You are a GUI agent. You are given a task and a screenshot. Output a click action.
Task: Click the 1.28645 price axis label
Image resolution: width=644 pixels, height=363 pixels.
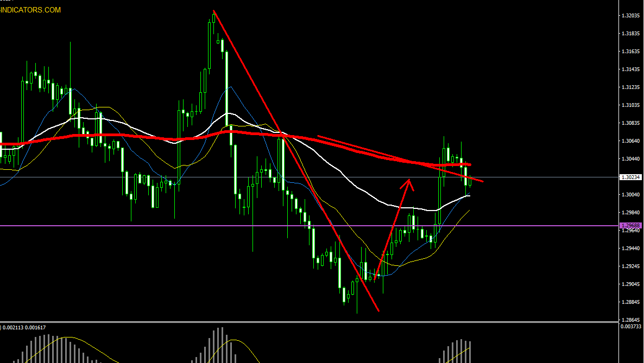631,320
